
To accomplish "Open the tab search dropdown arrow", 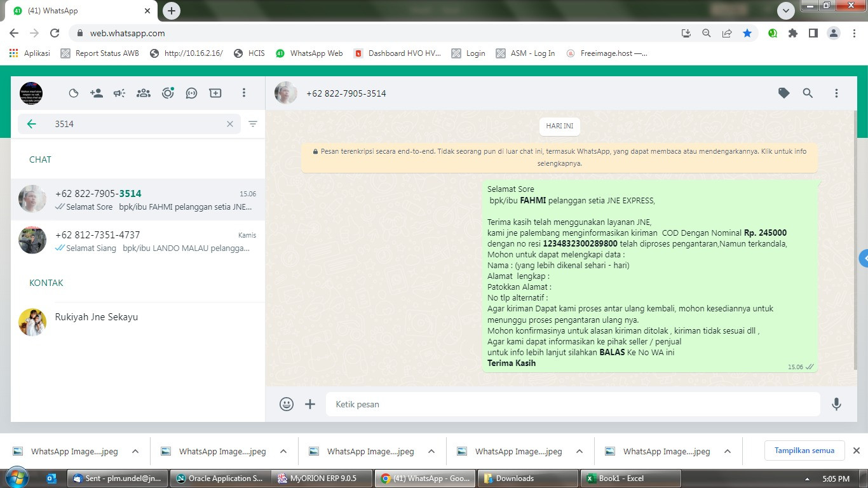I will click(786, 11).
